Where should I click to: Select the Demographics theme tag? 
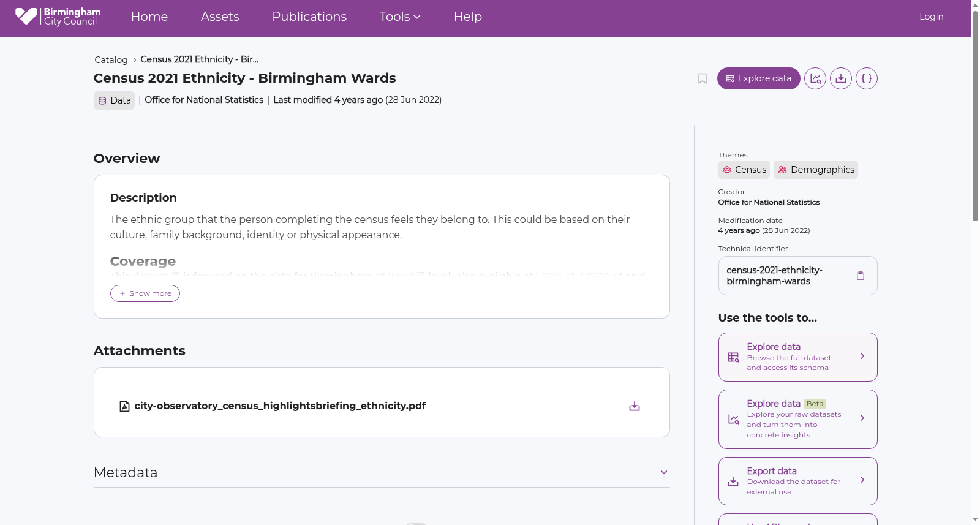point(816,170)
